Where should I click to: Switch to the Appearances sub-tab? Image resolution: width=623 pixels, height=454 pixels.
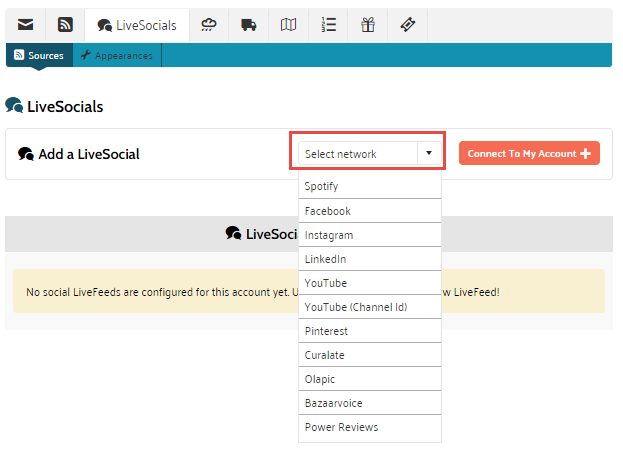(x=117, y=56)
